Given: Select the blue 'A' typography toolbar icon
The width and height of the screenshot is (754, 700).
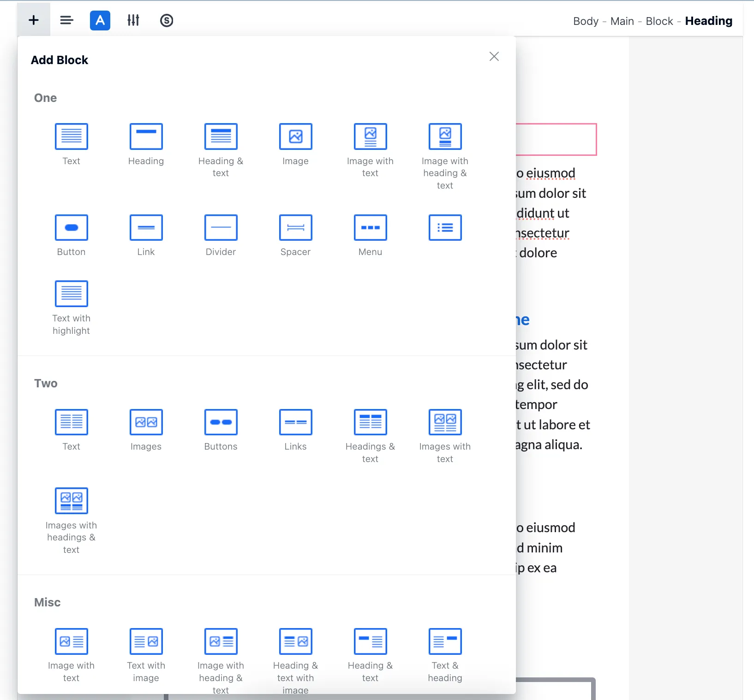Looking at the screenshot, I should 100,20.
